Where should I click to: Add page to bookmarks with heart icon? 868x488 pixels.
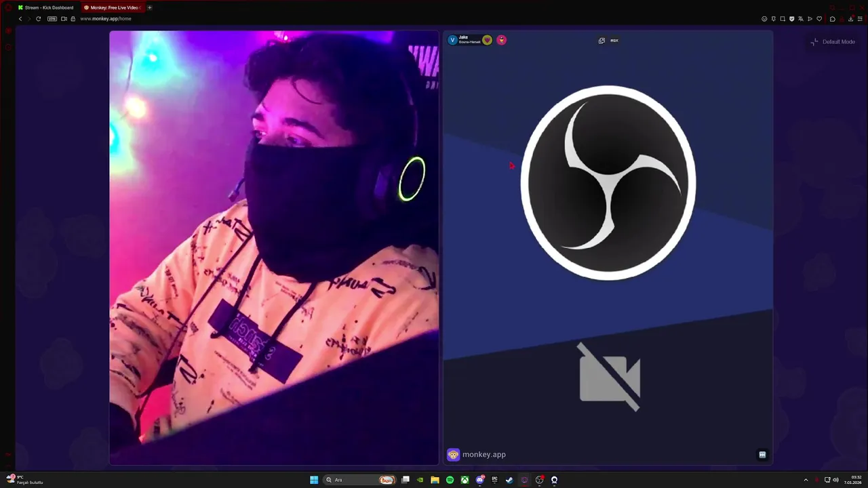click(819, 19)
